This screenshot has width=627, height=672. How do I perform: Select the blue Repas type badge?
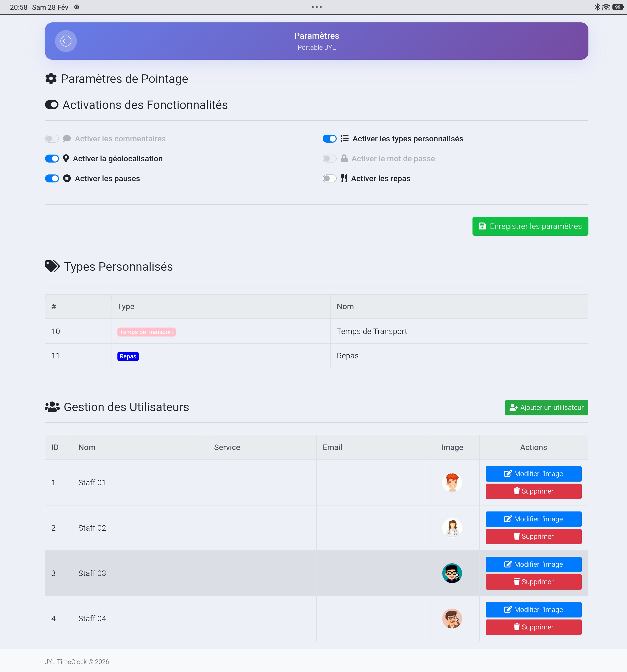128,356
